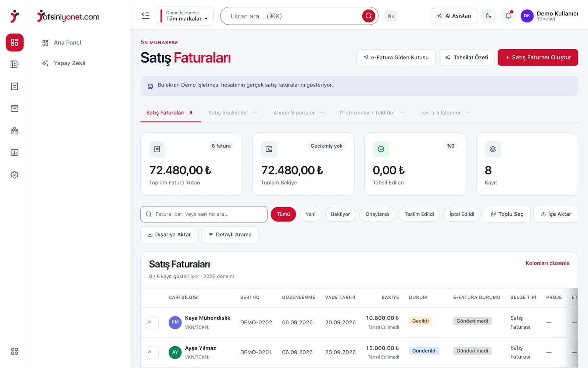Image resolution: width=588 pixels, height=368 pixels.
Task: Click the Kolonları düzenle link
Action: (547, 263)
